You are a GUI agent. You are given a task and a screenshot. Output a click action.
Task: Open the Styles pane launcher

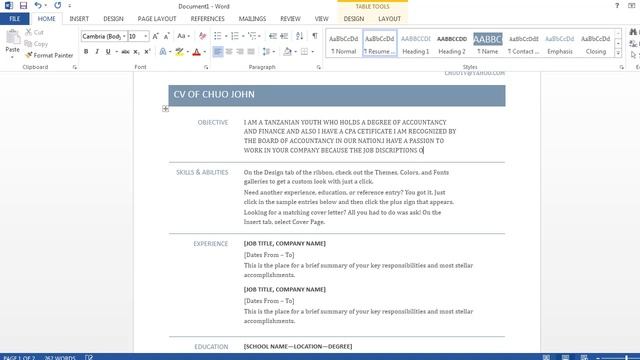pos(622,67)
